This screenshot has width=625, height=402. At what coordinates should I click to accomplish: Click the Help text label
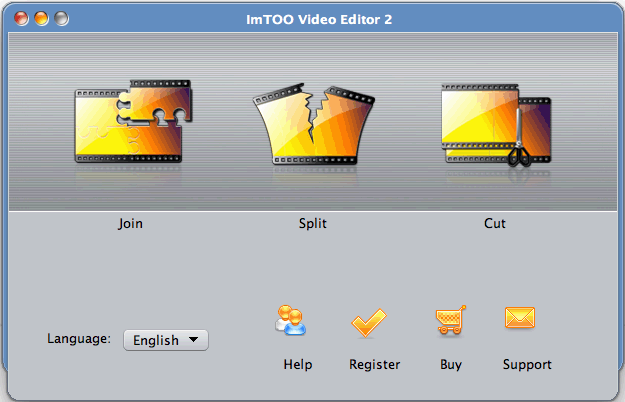coord(298,365)
